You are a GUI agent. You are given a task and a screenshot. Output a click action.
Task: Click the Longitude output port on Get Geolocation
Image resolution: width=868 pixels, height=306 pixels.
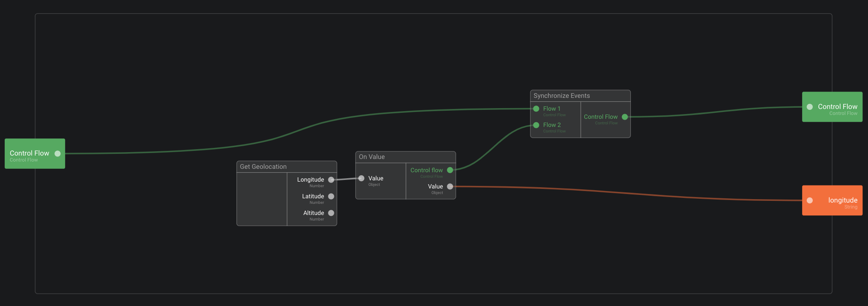pos(331,180)
